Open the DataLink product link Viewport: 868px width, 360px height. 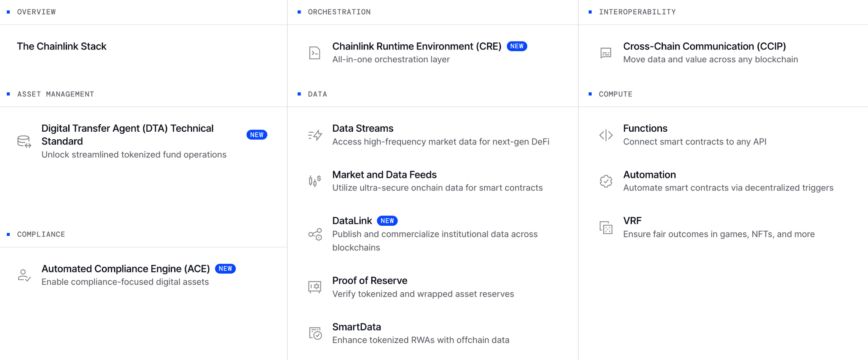pos(352,221)
